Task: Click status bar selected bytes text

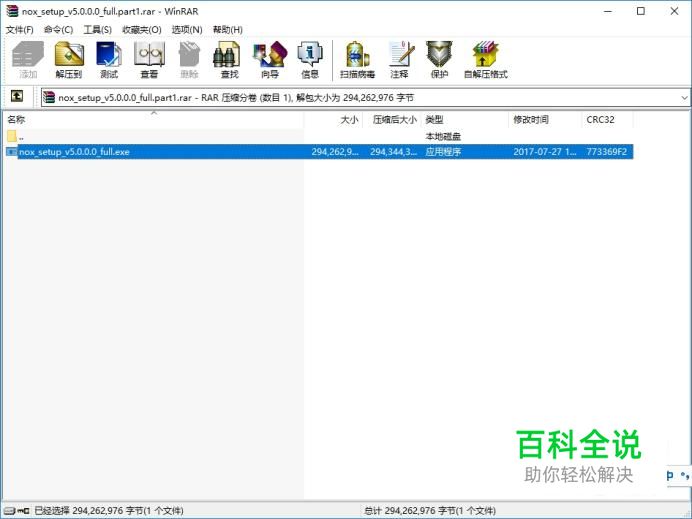Action: [x=109, y=511]
